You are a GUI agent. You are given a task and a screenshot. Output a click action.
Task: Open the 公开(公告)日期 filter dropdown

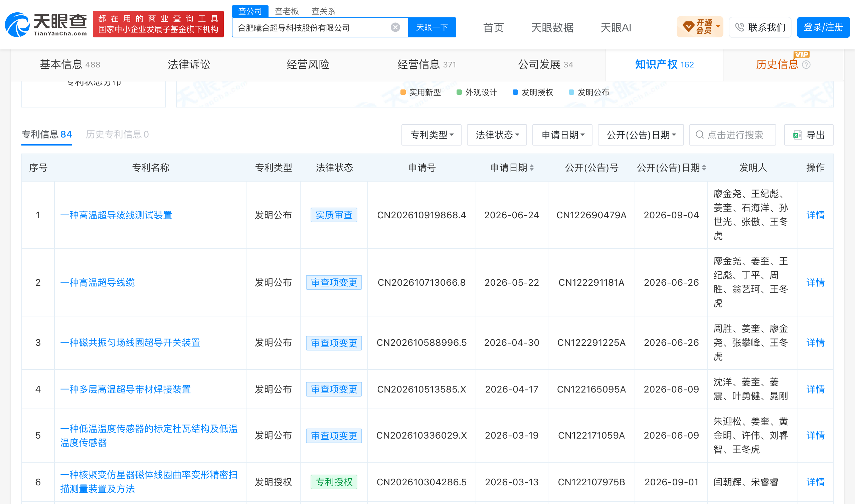coord(641,135)
